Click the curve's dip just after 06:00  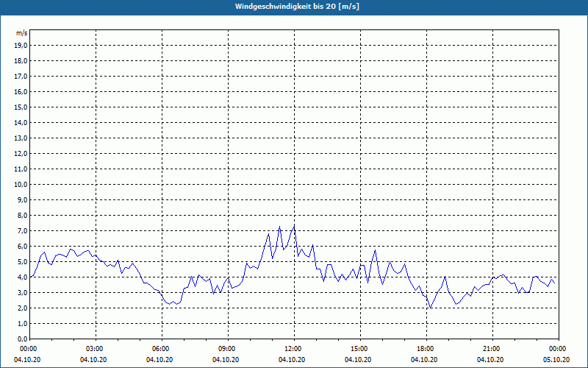[x=171, y=304]
